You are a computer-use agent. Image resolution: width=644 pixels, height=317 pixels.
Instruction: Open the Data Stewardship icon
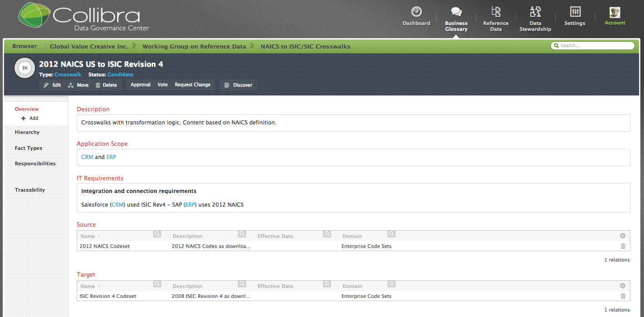point(535,12)
